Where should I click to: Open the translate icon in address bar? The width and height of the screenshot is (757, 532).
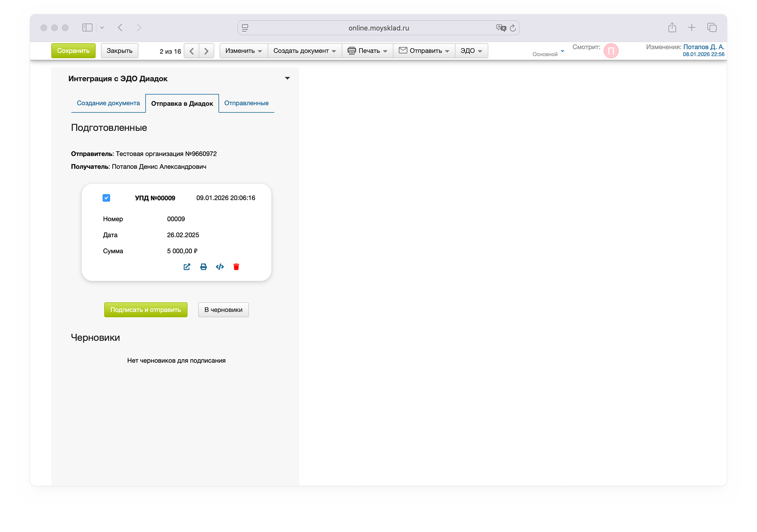[501, 28]
